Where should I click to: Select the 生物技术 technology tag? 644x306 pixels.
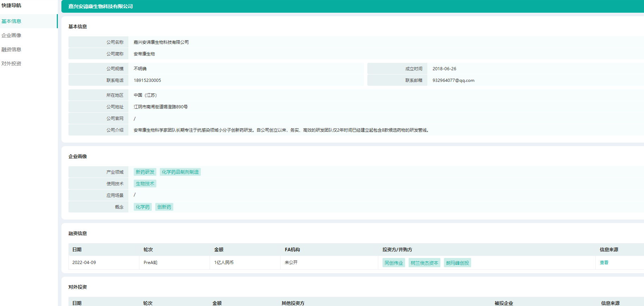(x=145, y=184)
